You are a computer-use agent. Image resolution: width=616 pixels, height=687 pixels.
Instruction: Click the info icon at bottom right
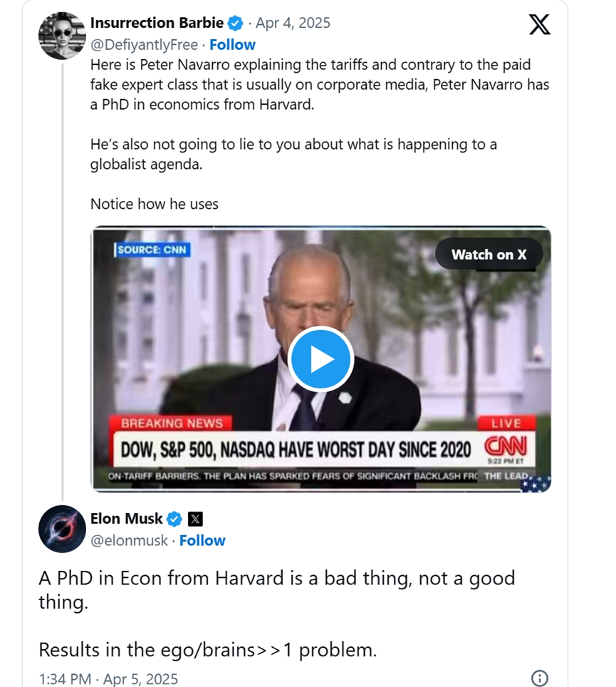(540, 678)
